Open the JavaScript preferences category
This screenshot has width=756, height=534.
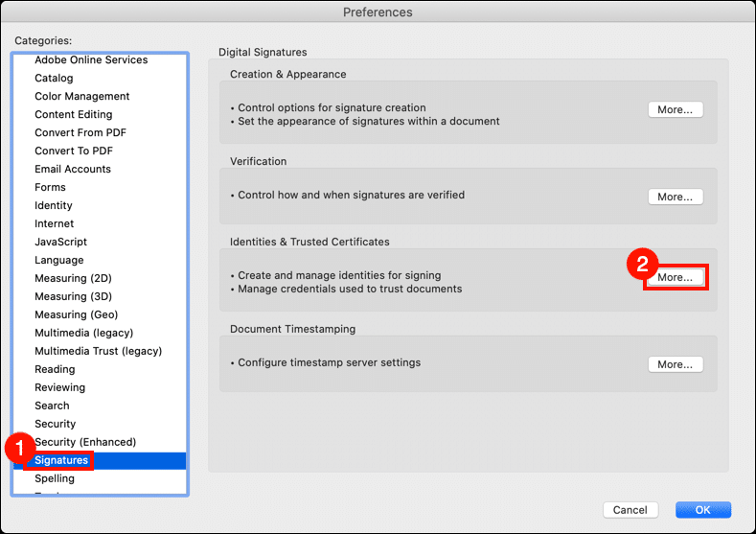(60, 242)
